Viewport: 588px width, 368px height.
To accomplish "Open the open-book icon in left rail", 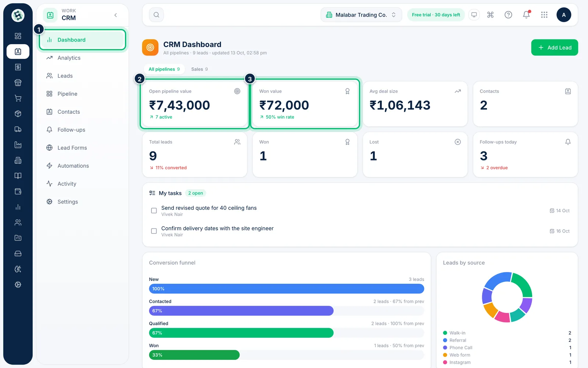I will click(x=18, y=176).
